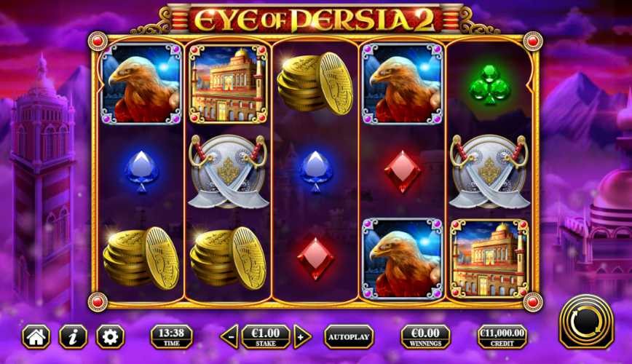Go to the home lobby icon
This screenshot has height=364, width=632.
tap(36, 336)
